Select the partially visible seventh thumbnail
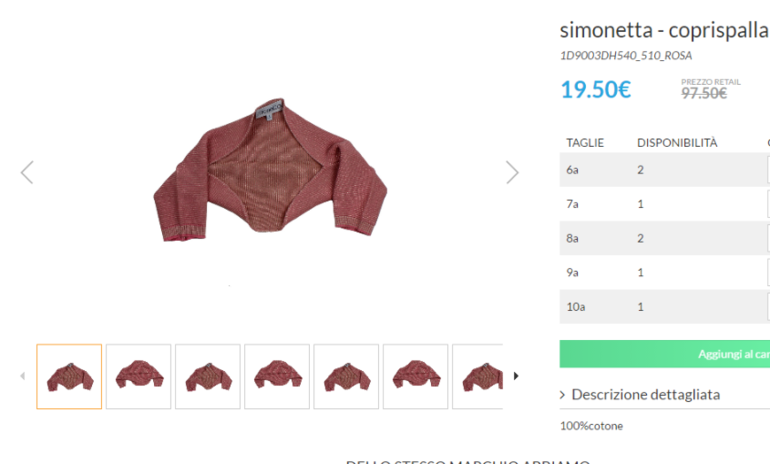This screenshot has width=770, height=464. [x=478, y=376]
